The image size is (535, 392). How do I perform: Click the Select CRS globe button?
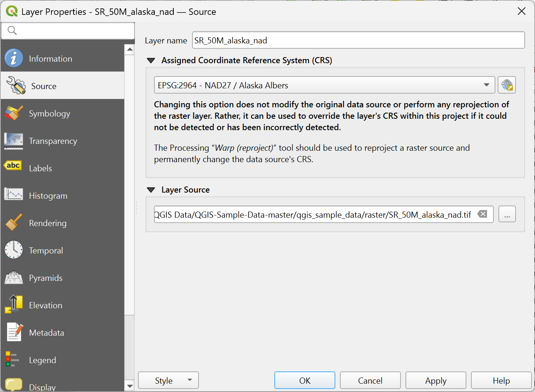[506, 85]
